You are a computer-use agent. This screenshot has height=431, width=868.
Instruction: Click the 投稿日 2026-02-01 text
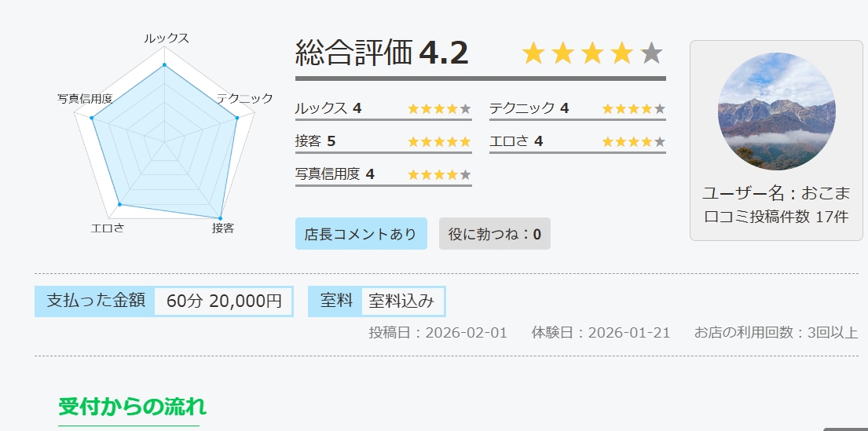coord(438,333)
